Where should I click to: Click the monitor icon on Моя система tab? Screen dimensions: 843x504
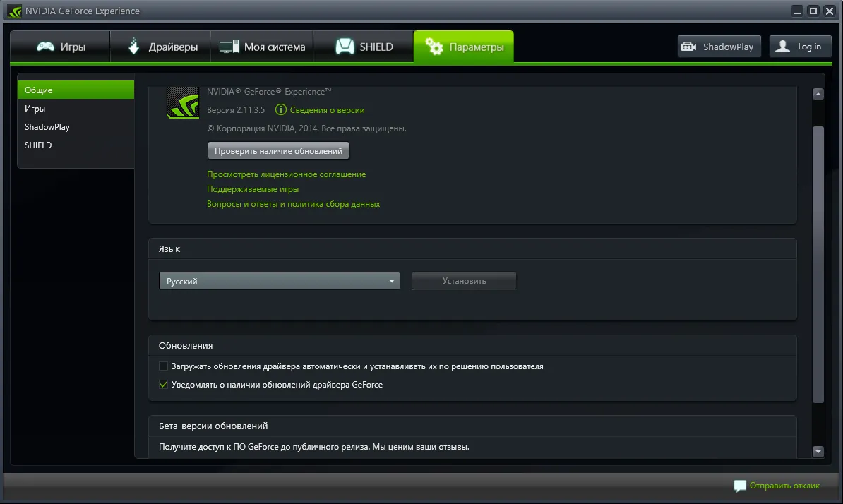[229, 47]
